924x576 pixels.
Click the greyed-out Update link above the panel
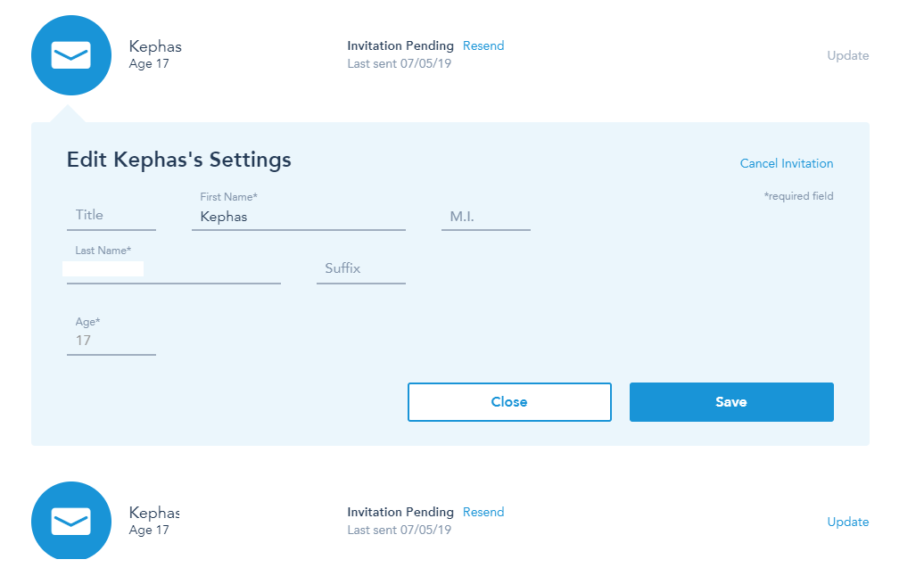[x=847, y=55]
